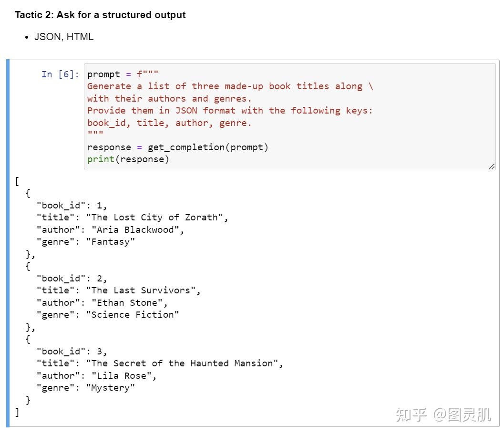Viewport: 504px width, 436px height.
Task: Click the "Lila Rose" author output line
Action: point(96,375)
